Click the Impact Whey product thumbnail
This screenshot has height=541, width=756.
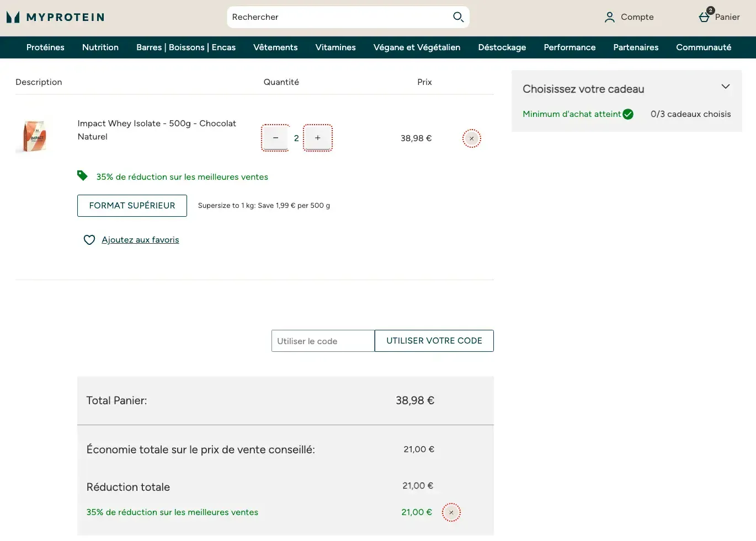pos(34,136)
